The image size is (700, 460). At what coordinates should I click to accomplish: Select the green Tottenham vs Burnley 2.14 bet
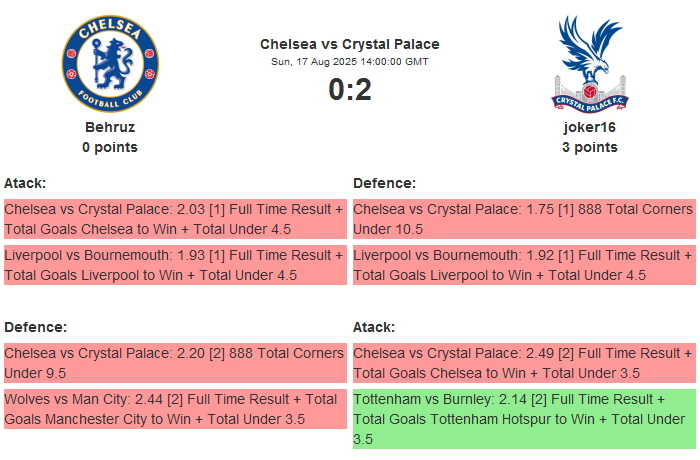(524, 419)
